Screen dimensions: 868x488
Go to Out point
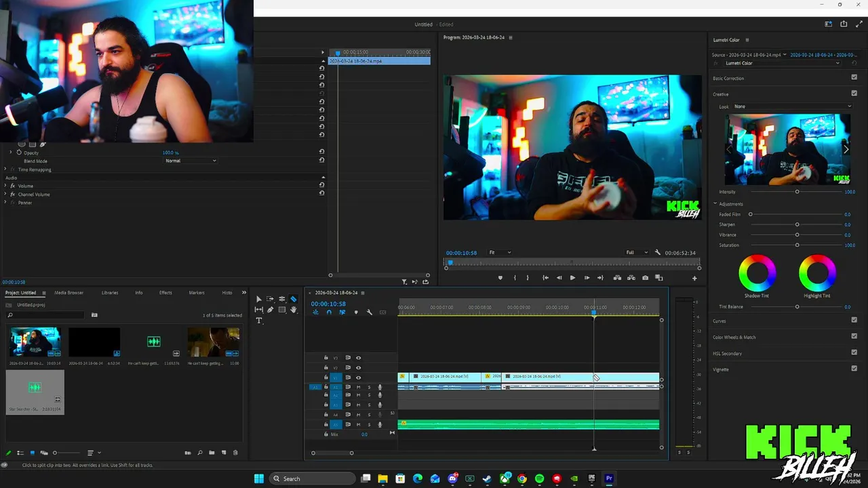pyautogui.click(x=600, y=278)
